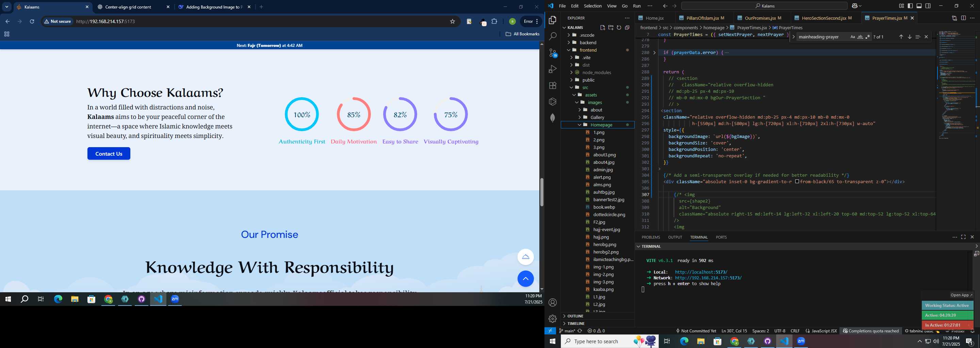Image resolution: width=980 pixels, height=348 pixels.
Task: Expand the node_modules folder
Action: tap(597, 73)
